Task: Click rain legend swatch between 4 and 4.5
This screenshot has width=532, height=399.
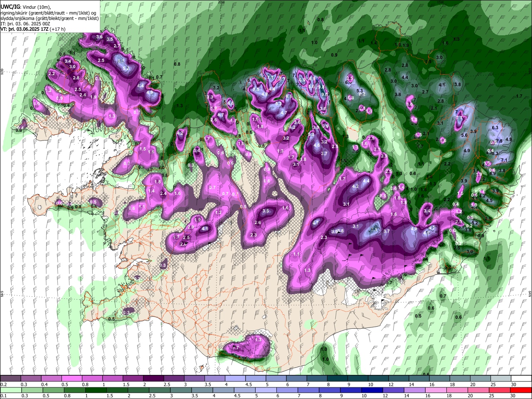Action: tap(224, 390)
